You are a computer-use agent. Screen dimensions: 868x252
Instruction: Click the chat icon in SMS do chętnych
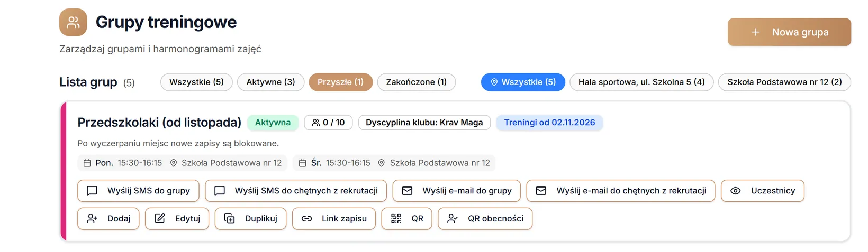220,191
